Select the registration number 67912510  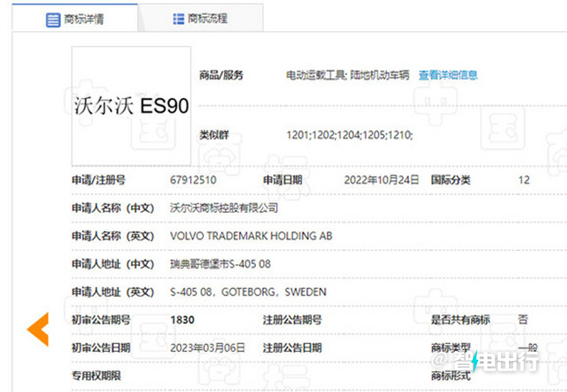193,180
